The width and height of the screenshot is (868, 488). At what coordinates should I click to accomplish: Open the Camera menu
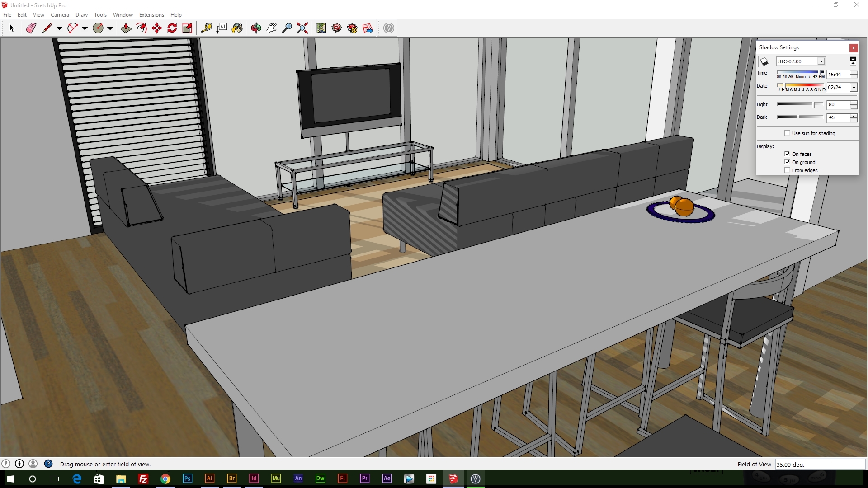pyautogui.click(x=60, y=15)
